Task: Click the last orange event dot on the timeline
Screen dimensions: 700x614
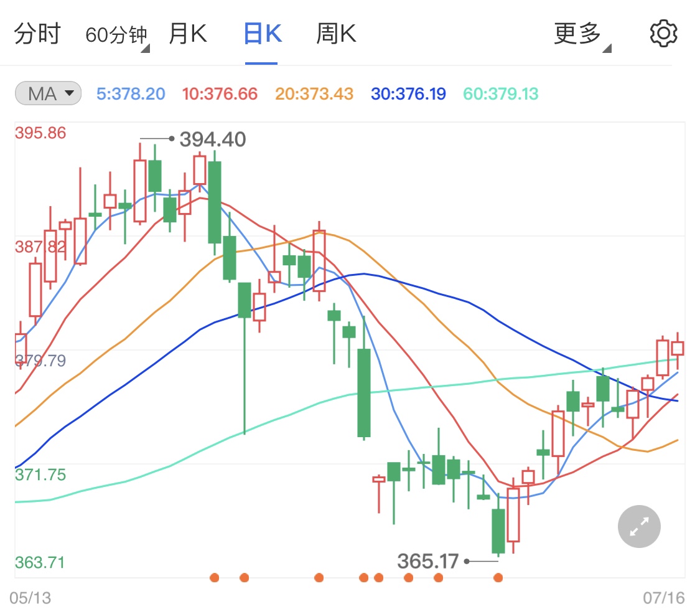Action: (x=498, y=578)
